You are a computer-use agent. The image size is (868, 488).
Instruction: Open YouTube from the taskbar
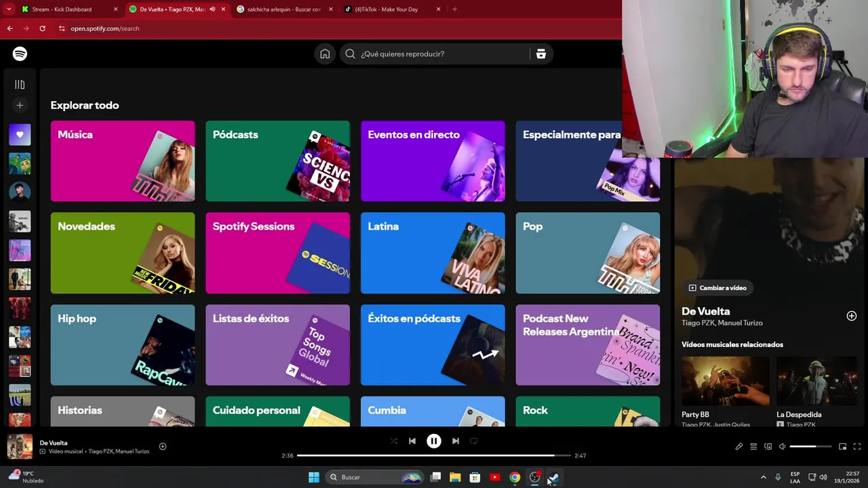(495, 477)
